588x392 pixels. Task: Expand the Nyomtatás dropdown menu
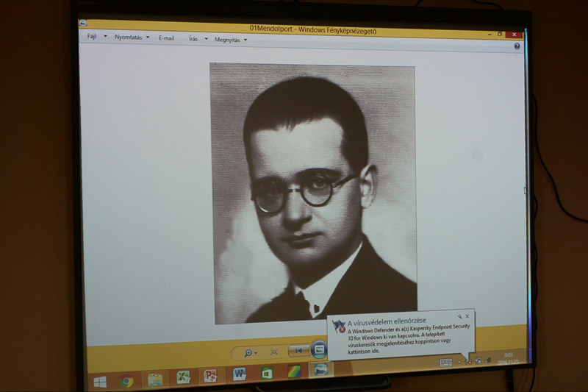pyautogui.click(x=132, y=37)
